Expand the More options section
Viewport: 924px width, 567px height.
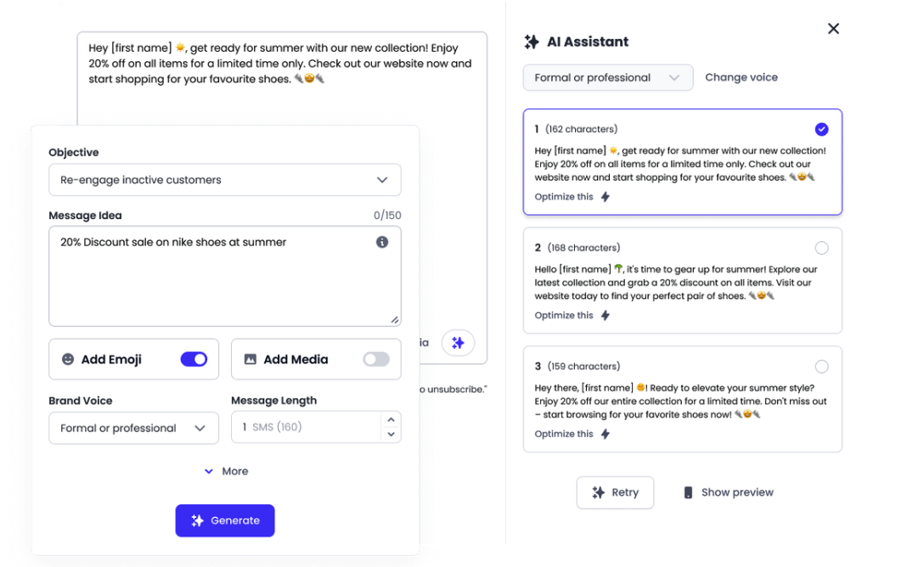tap(226, 471)
